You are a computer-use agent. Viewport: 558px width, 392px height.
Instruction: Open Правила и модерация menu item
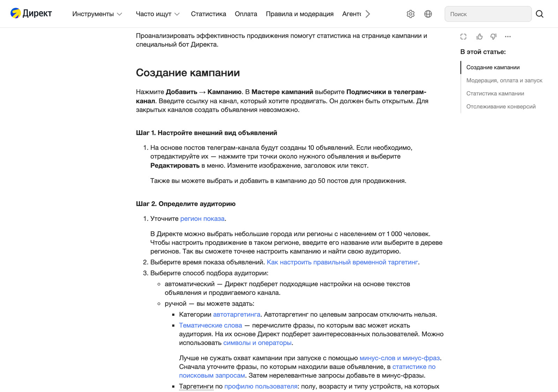300,14
